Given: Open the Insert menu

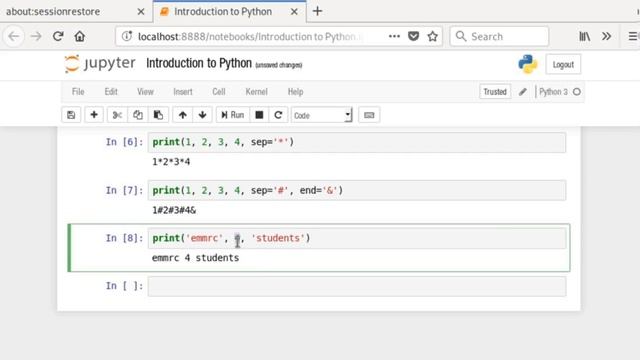Looking at the screenshot, I should (x=183, y=92).
